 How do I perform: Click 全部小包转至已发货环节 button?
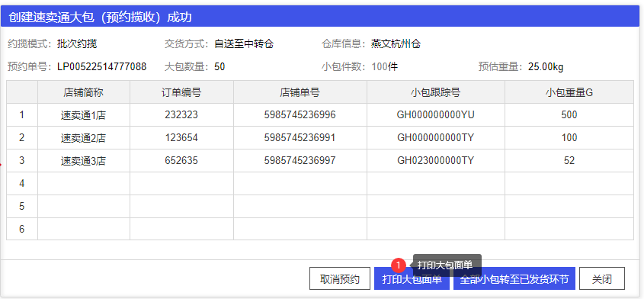click(x=514, y=278)
